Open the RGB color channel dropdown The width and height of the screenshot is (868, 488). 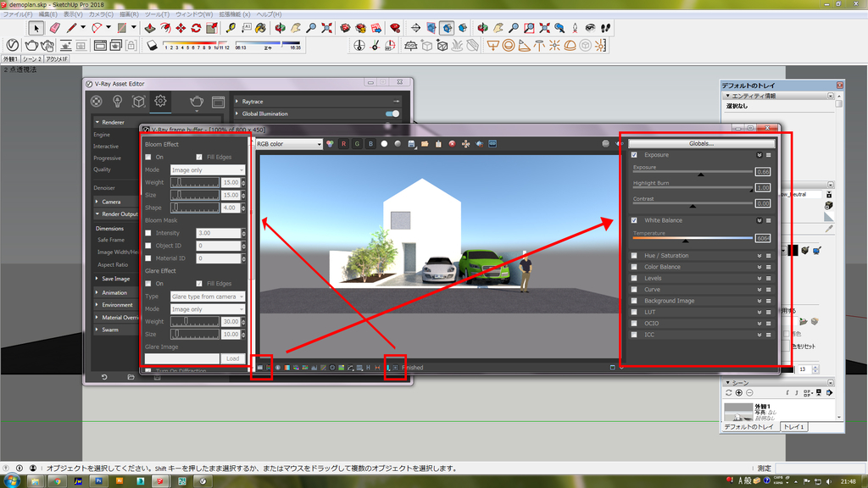pos(288,144)
